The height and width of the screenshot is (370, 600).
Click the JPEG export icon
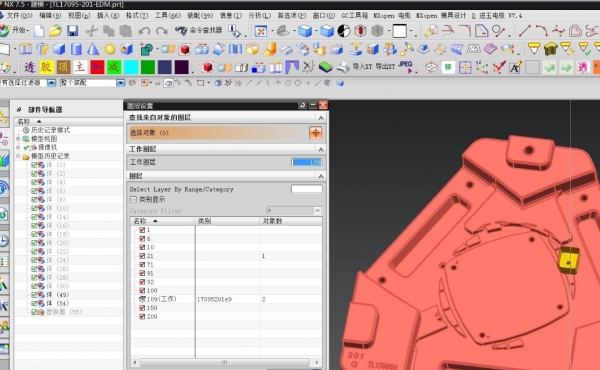(406, 67)
